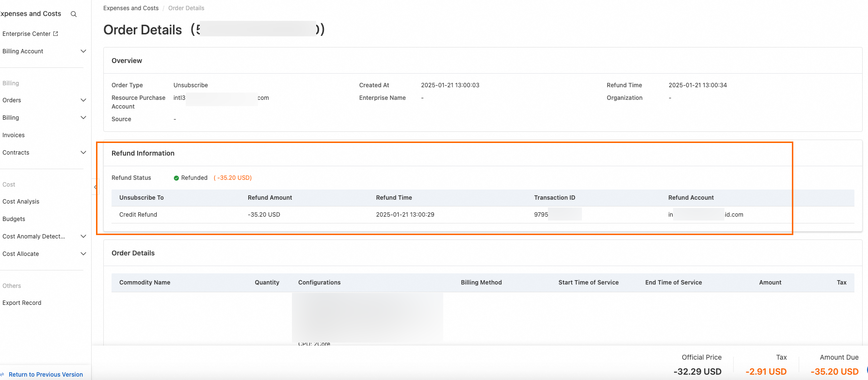The image size is (868, 380).
Task: Expand the Billing Account menu
Action: 83,51
